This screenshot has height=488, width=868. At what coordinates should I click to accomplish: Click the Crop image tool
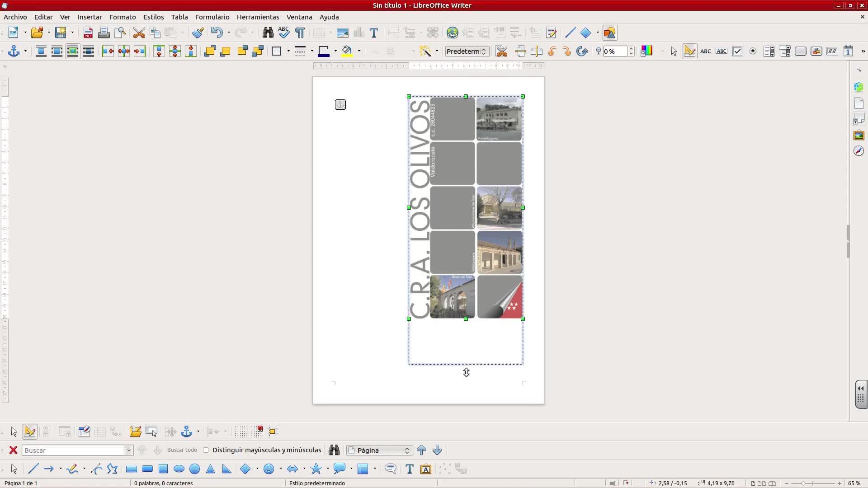tap(501, 51)
